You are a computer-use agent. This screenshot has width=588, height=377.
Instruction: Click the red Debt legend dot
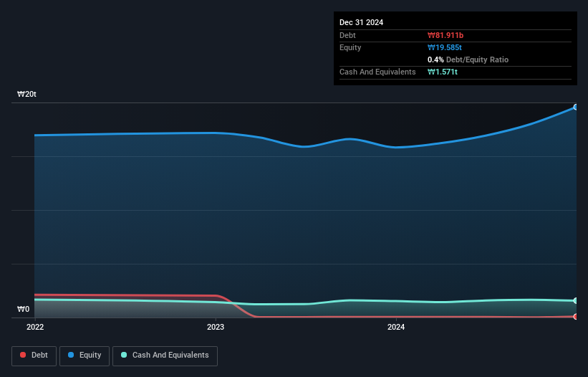pyautogui.click(x=23, y=355)
